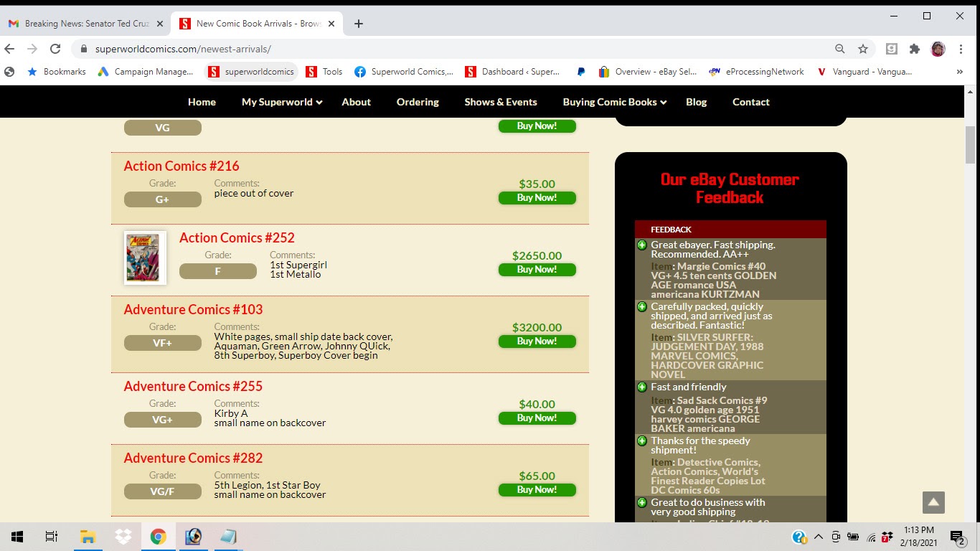Click the page vertical scrollbar thumb
The height and width of the screenshot is (551, 980).
click(x=971, y=144)
